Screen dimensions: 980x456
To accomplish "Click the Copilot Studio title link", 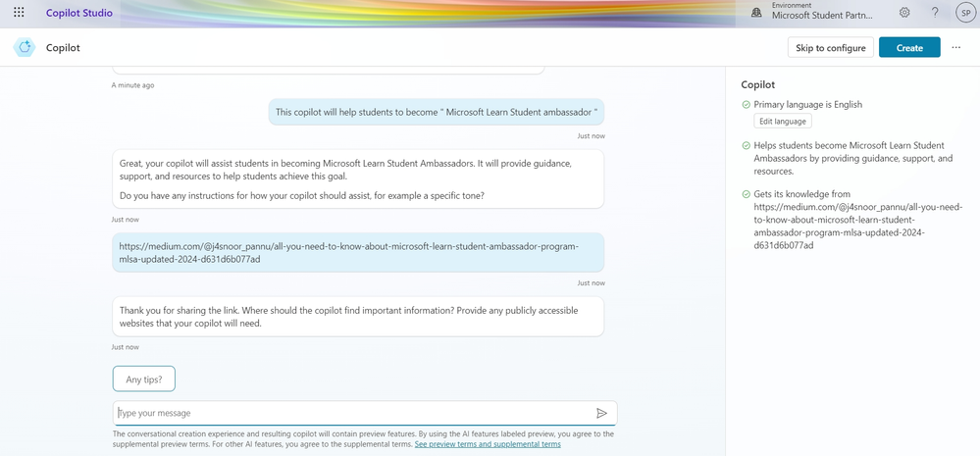I will click(x=79, y=13).
